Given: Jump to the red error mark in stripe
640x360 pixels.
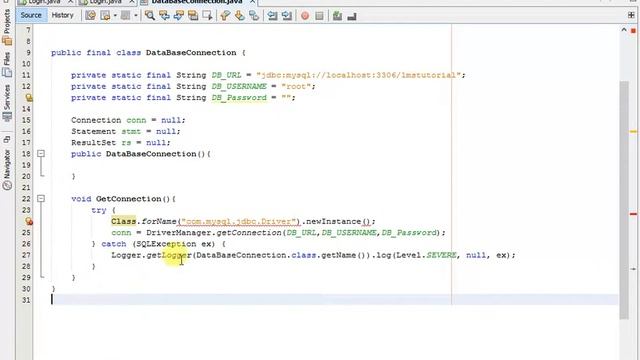Looking at the screenshot, I should coord(633,214).
